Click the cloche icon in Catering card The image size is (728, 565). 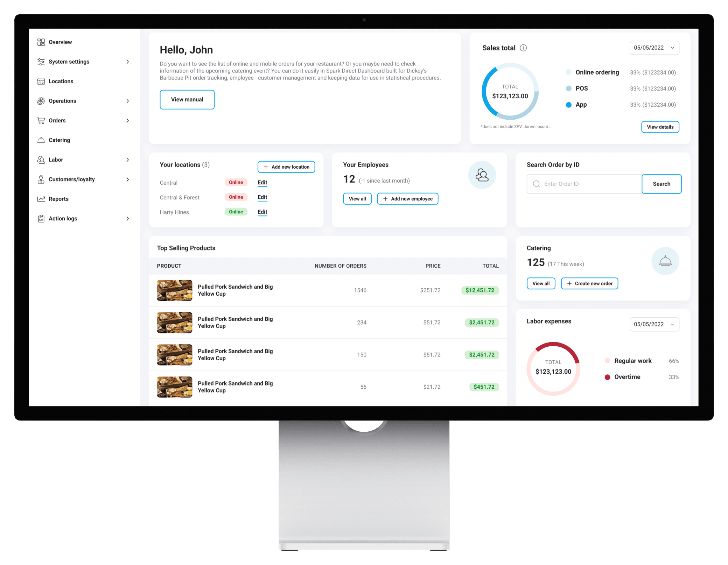tap(665, 261)
